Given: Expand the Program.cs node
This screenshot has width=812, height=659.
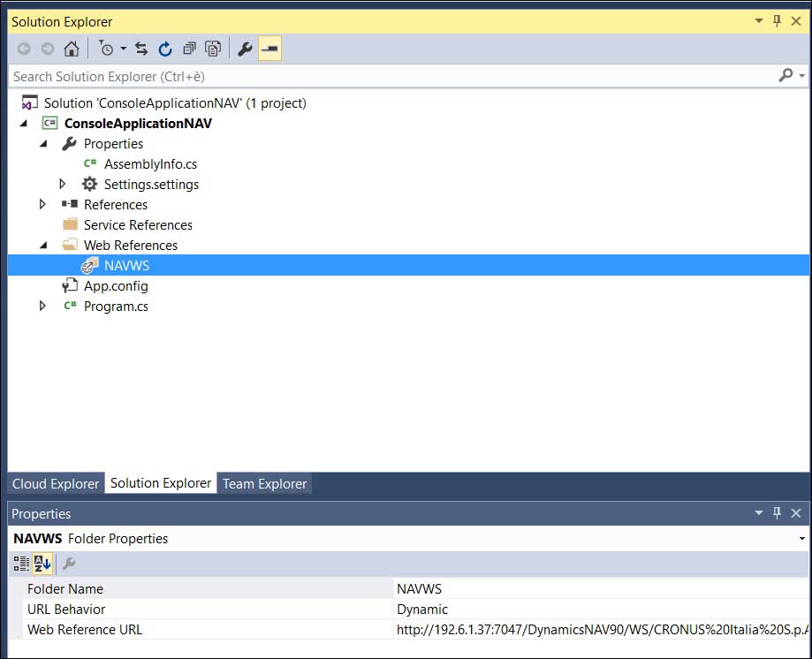Looking at the screenshot, I should tap(42, 307).
